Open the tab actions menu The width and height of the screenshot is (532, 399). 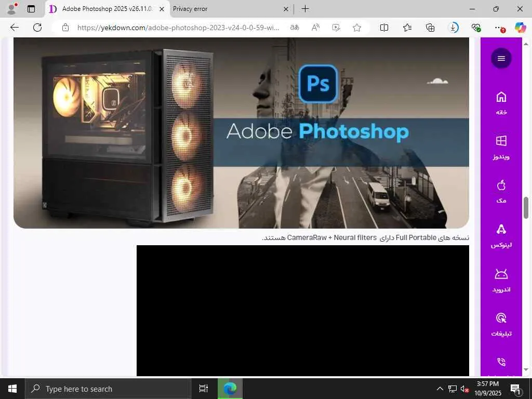[31, 9]
